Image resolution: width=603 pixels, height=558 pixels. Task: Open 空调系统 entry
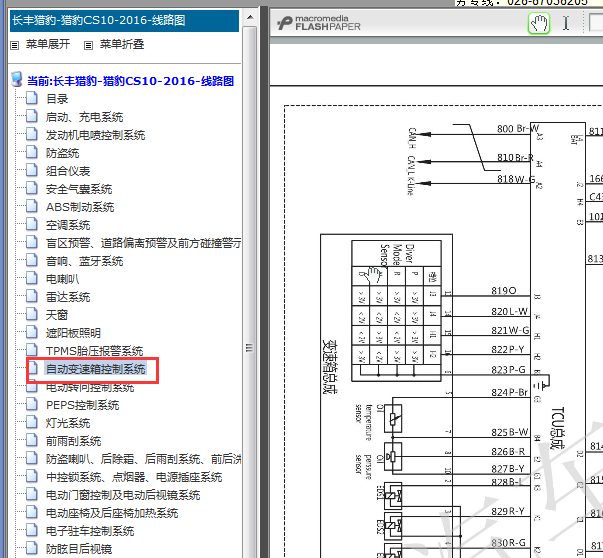tap(68, 225)
